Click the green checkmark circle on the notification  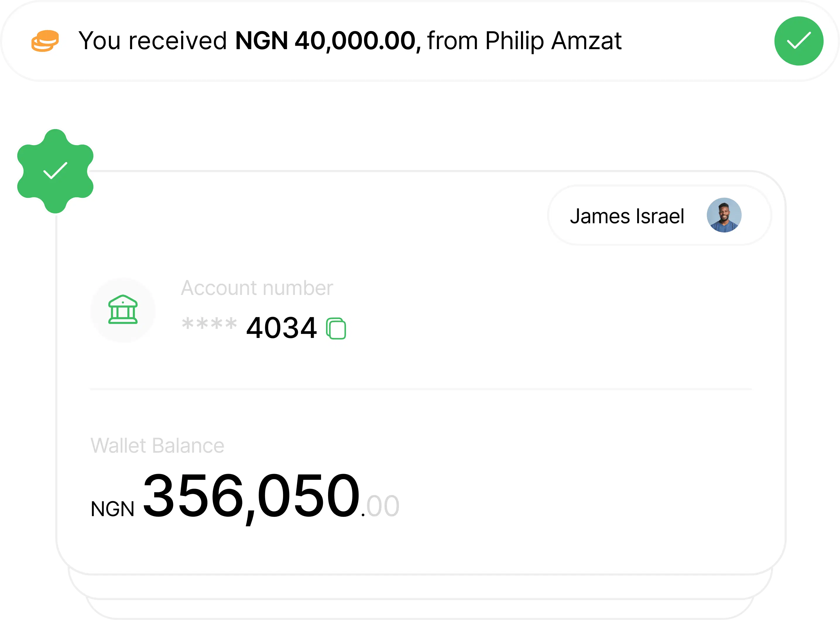[x=799, y=41]
